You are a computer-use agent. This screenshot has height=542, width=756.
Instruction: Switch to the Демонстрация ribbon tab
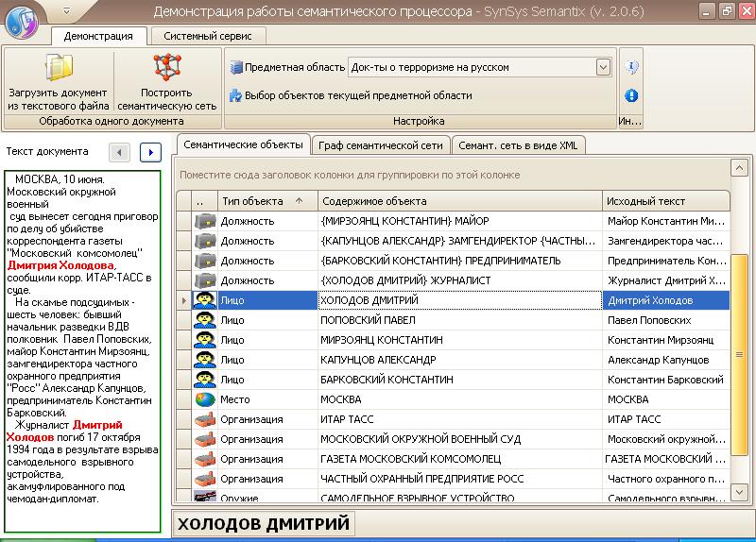click(x=98, y=36)
